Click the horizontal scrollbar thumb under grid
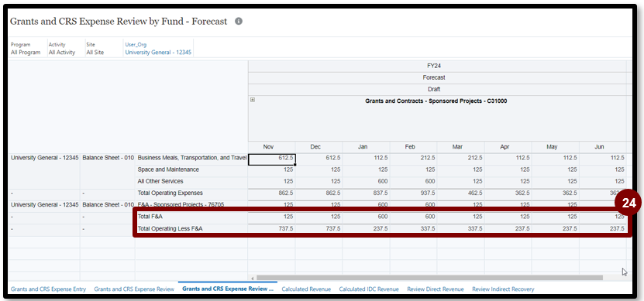 429,278
